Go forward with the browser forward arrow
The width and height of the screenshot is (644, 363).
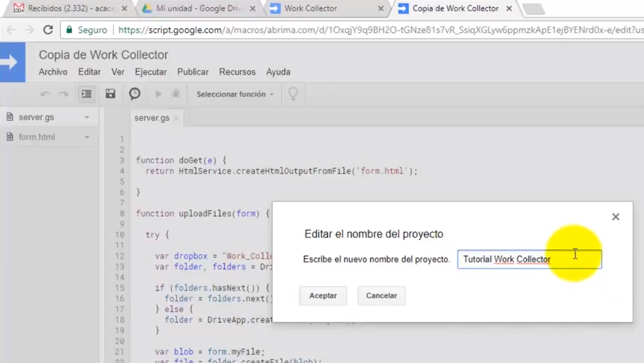29,30
